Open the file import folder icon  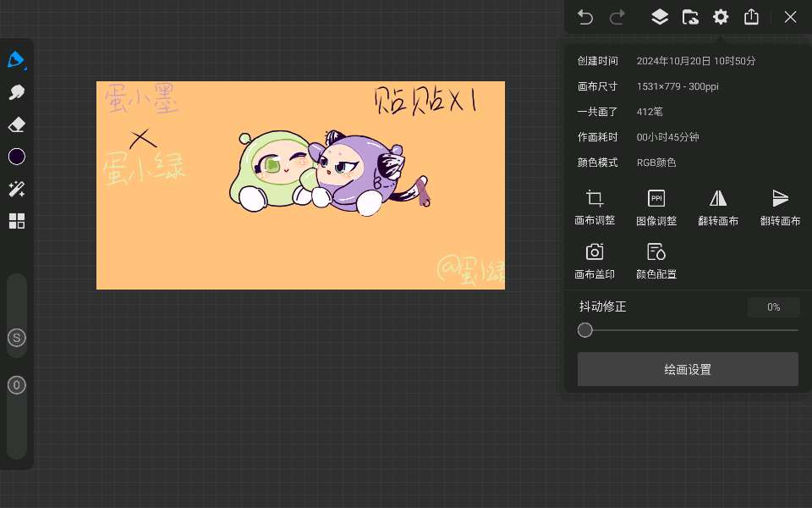[x=690, y=17]
